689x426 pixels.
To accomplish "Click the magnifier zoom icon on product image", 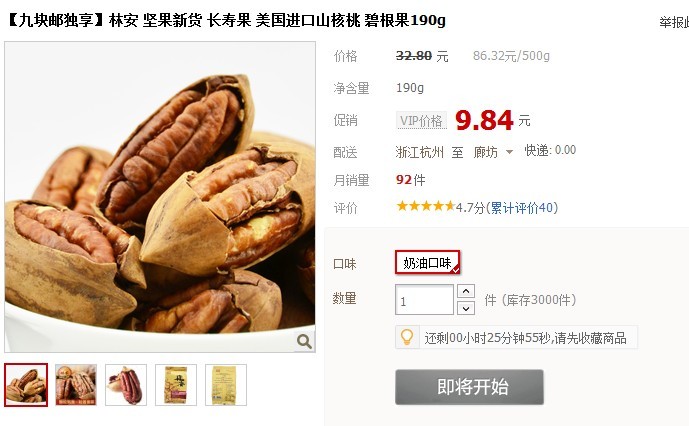I will (x=304, y=341).
